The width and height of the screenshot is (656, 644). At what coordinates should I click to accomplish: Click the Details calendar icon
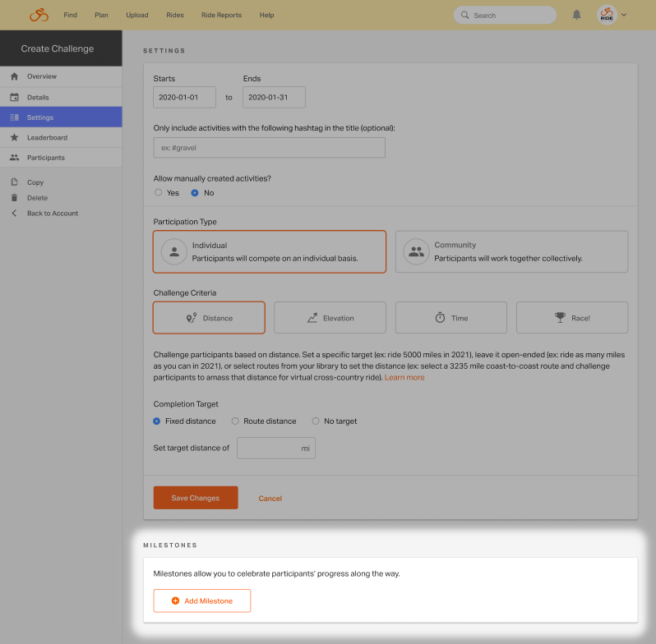14,98
